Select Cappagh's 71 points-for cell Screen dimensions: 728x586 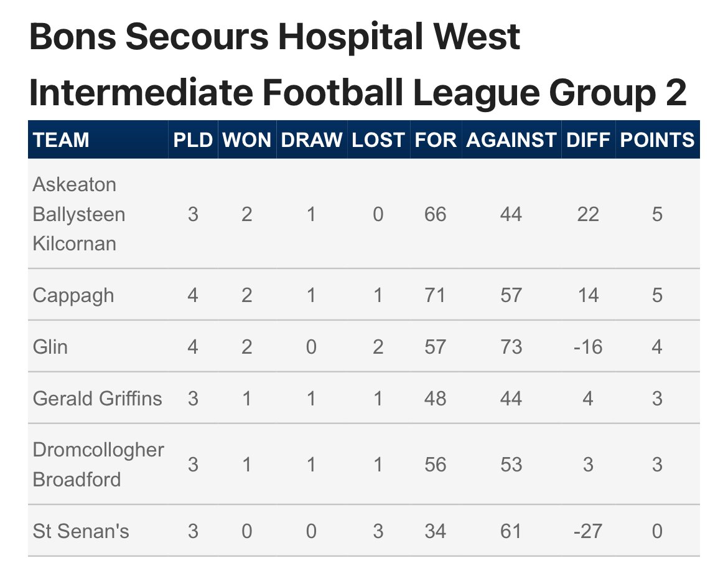point(436,295)
